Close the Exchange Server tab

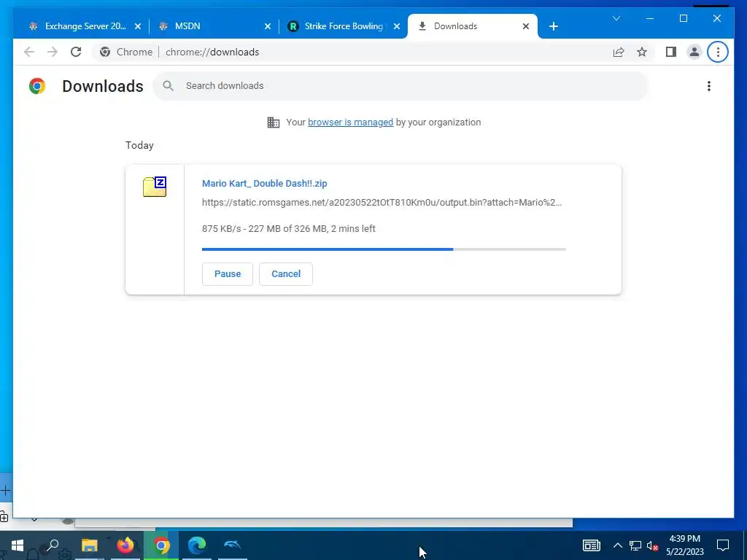138,26
